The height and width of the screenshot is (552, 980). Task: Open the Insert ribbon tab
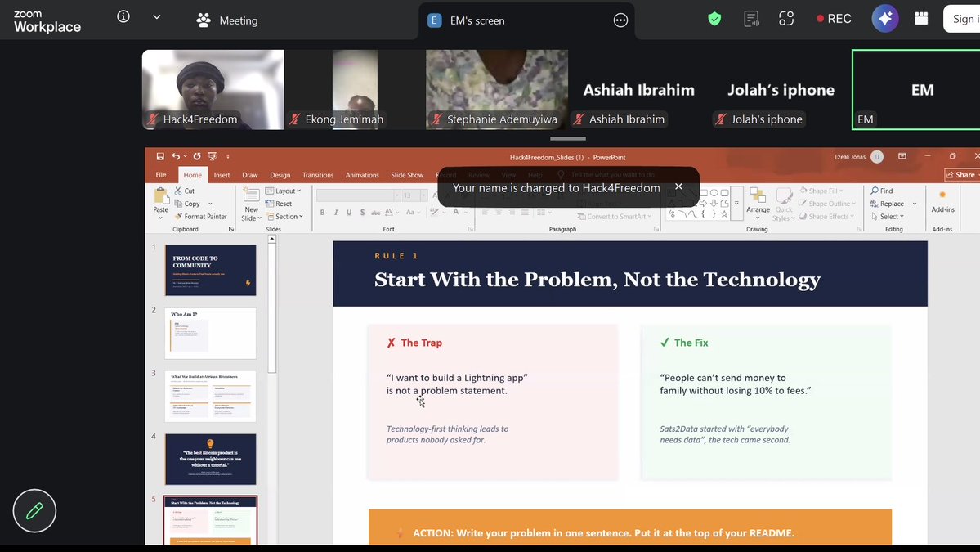point(222,175)
